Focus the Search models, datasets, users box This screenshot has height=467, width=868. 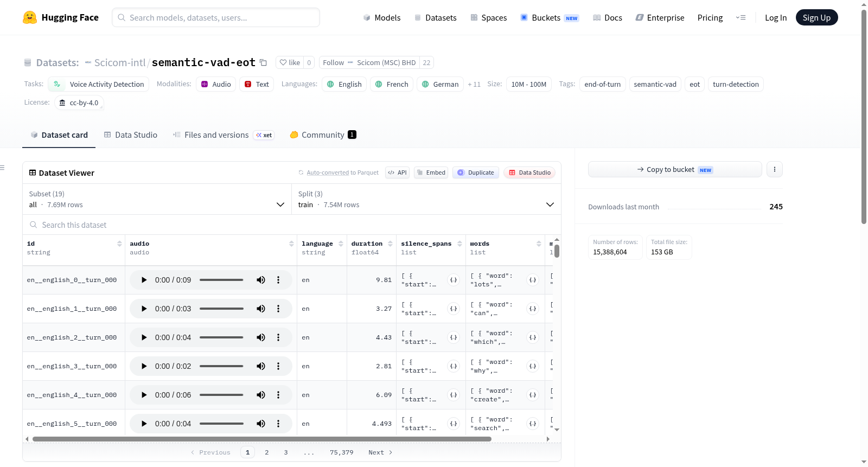216,17
